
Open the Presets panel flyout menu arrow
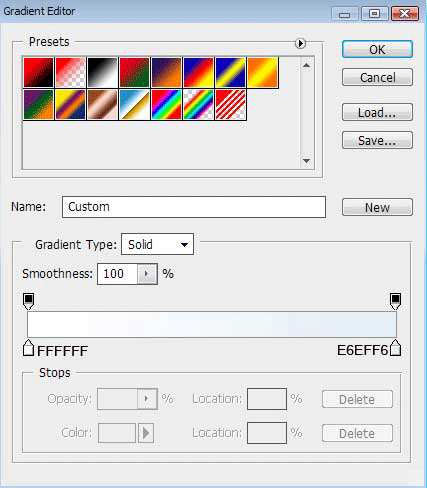tap(300, 43)
